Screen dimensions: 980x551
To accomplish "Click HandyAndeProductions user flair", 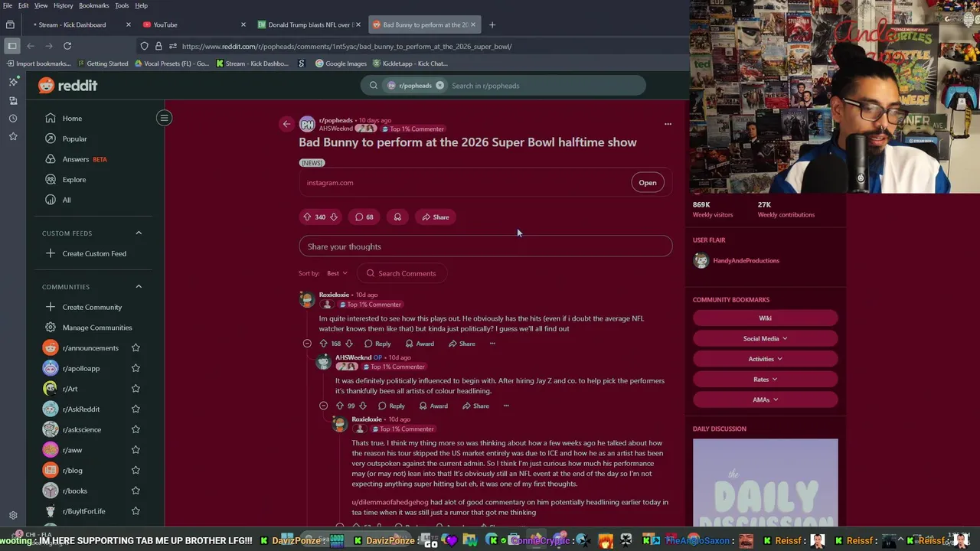I will (x=746, y=261).
